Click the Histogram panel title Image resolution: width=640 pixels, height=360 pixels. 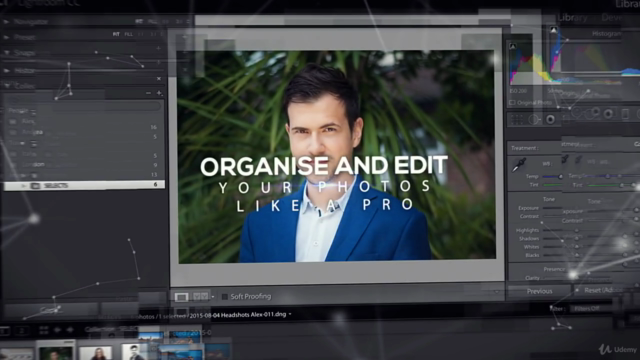click(x=607, y=34)
